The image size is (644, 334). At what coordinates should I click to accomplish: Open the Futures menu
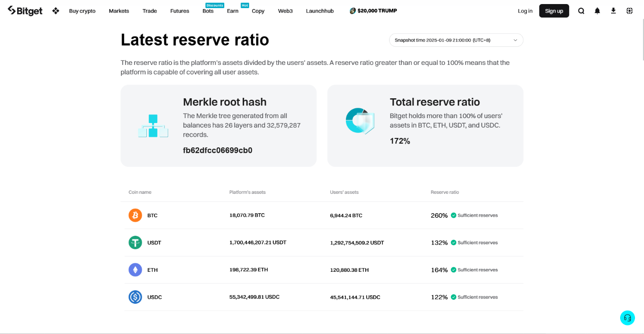pyautogui.click(x=179, y=10)
